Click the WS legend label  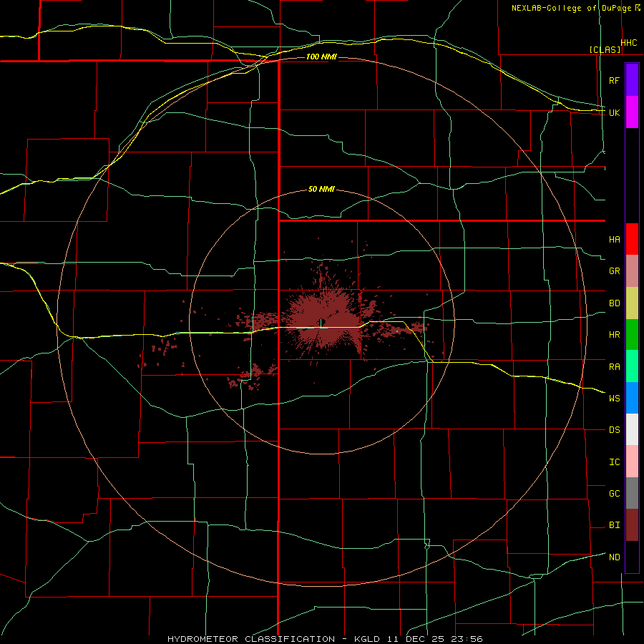click(614, 399)
